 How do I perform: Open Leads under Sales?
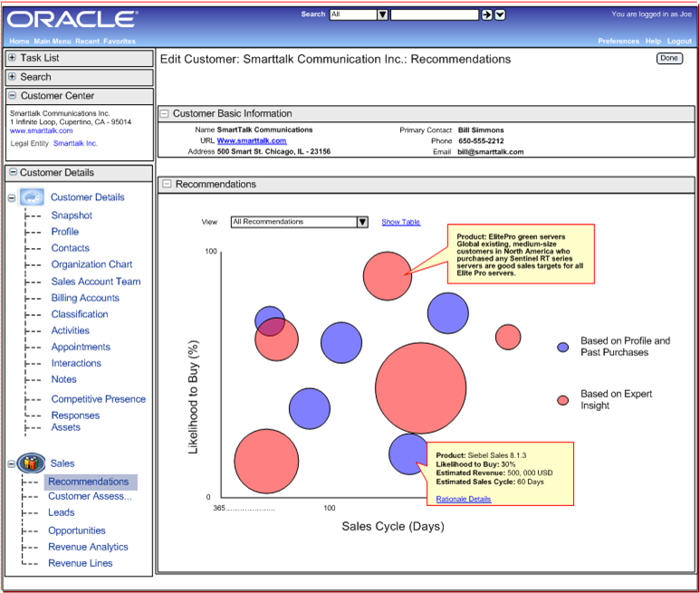[62, 512]
